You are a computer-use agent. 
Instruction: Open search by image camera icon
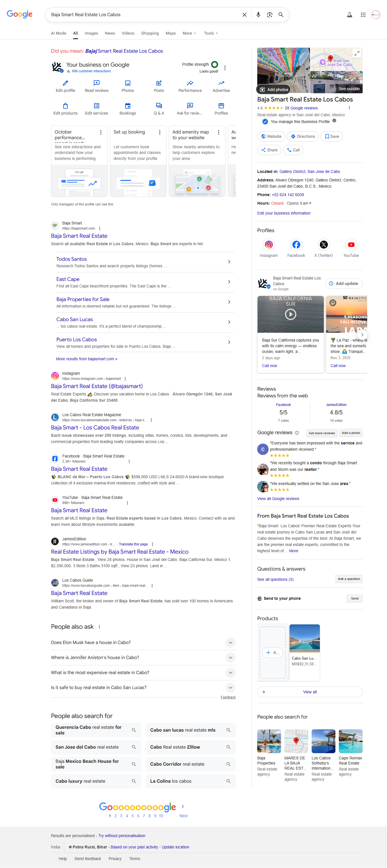pyautogui.click(x=269, y=15)
